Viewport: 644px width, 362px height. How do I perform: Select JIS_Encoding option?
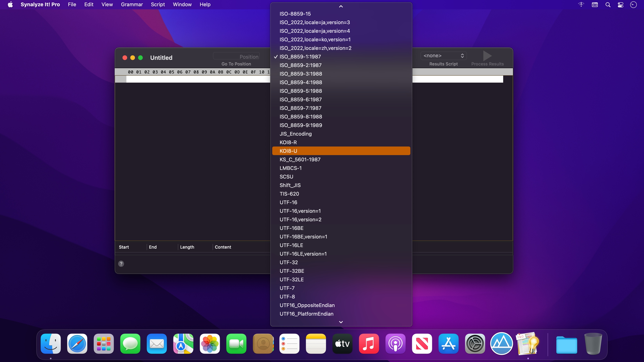pos(341,134)
